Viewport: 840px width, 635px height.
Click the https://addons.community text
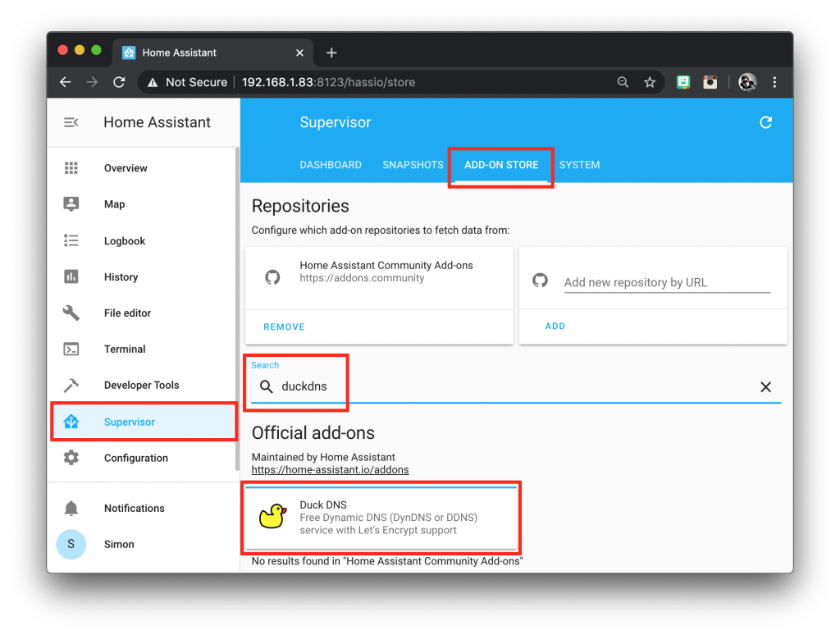pyautogui.click(x=362, y=278)
